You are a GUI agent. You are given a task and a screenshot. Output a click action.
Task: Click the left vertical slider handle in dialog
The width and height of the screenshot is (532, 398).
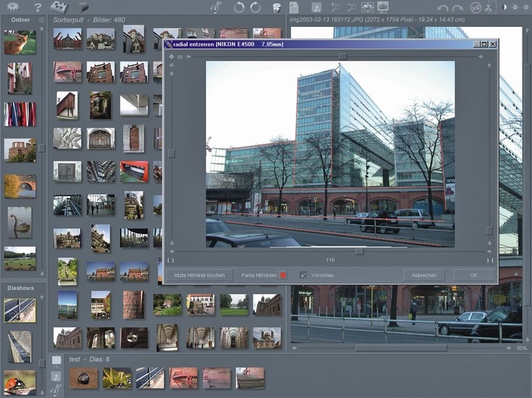click(172, 153)
